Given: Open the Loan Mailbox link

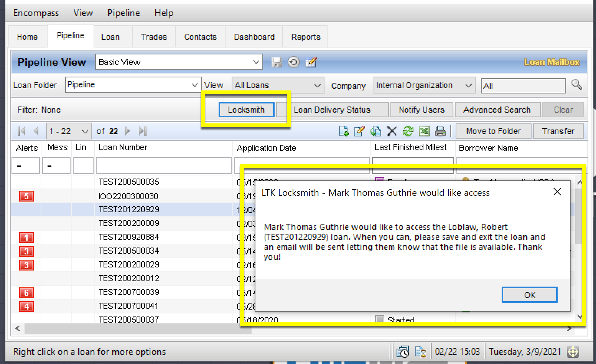Looking at the screenshot, I should pyautogui.click(x=552, y=62).
